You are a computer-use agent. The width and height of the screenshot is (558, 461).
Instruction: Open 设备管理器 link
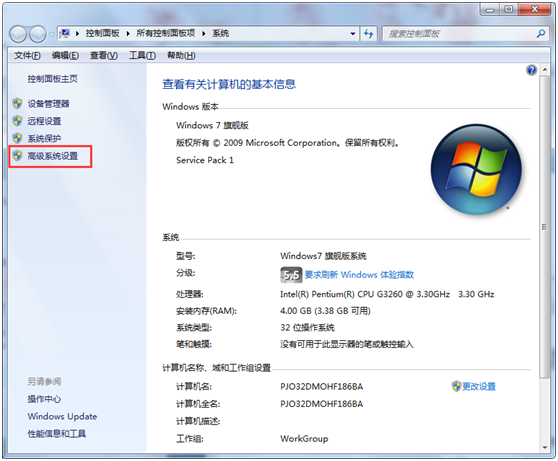(48, 104)
